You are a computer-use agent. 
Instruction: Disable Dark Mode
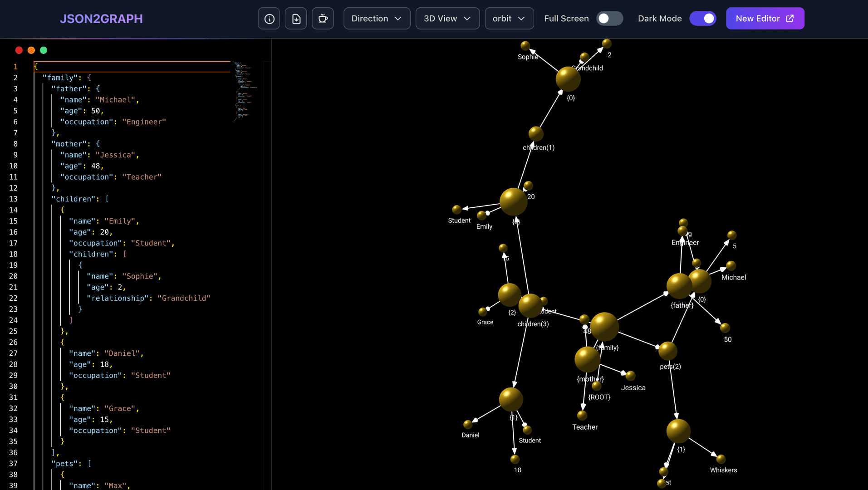[x=702, y=18]
